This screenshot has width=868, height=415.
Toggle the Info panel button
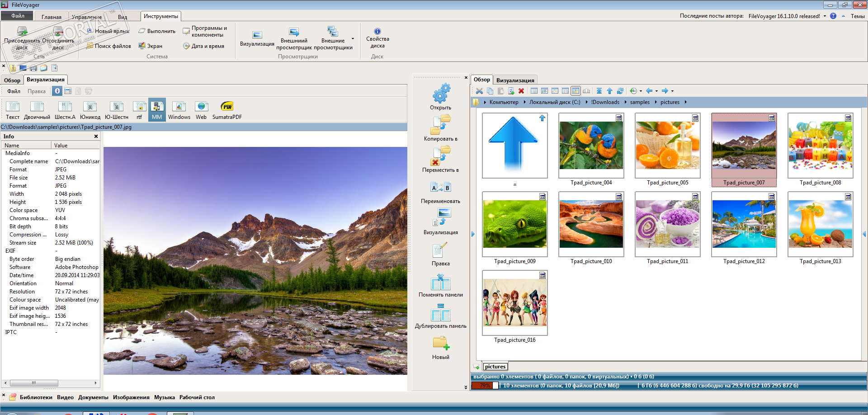57,91
